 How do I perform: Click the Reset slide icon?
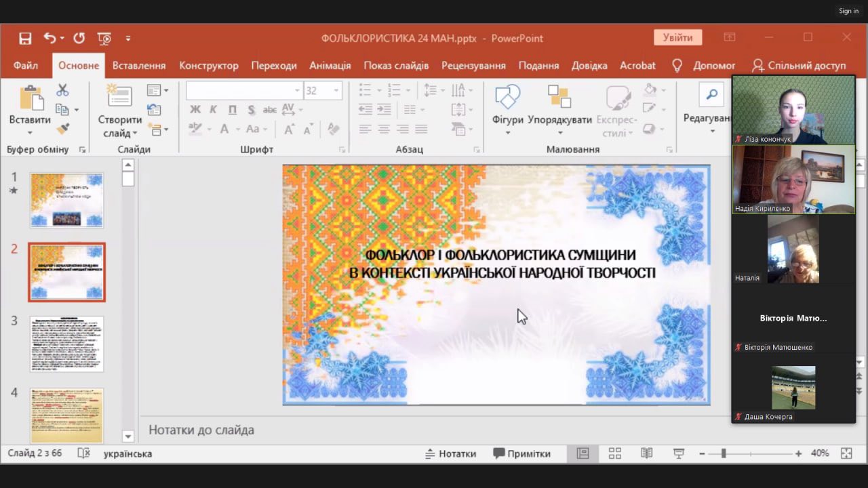pos(154,110)
